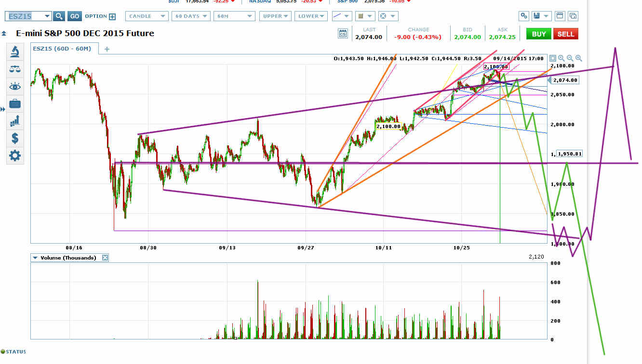Screen dimensions: 642x364
Task: Click the 10/11 date axis label
Action: click(x=383, y=248)
